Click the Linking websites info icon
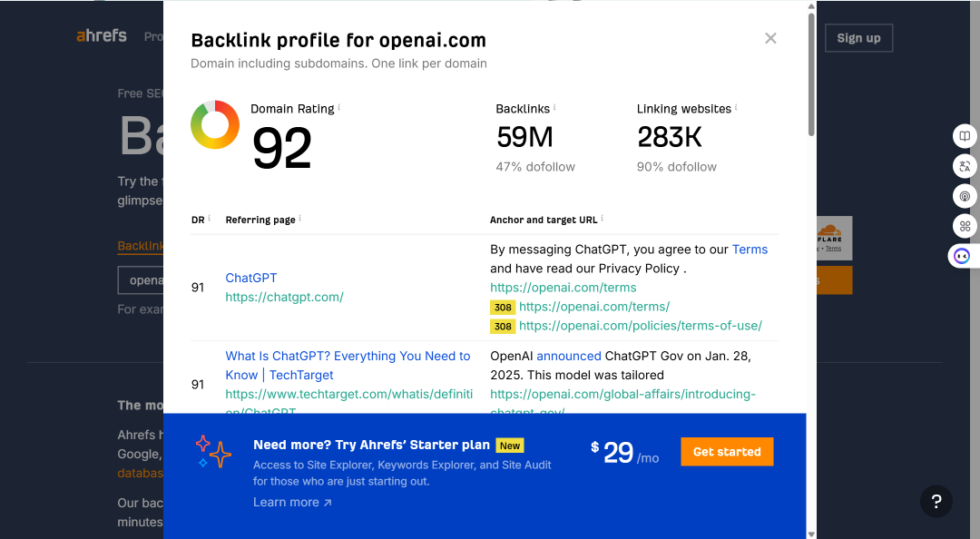 tap(736, 107)
